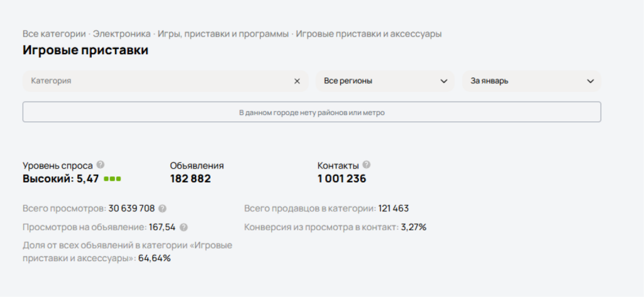Open help icon next to "Всего просмотров"
This screenshot has width=644, height=297.
coord(162,209)
